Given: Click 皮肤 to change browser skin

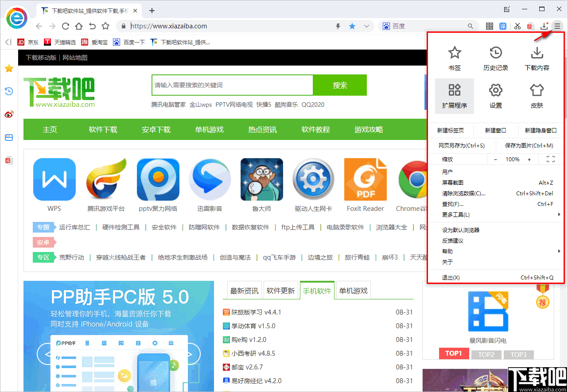Looking at the screenshot, I should 537,96.
